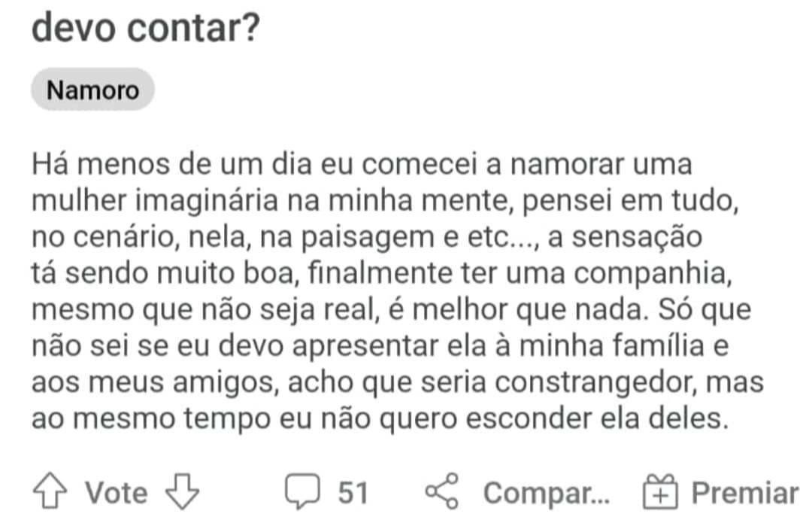Click the words 'mulher imaginária' in the post
Screen dimensions: 812x520
click(155, 202)
